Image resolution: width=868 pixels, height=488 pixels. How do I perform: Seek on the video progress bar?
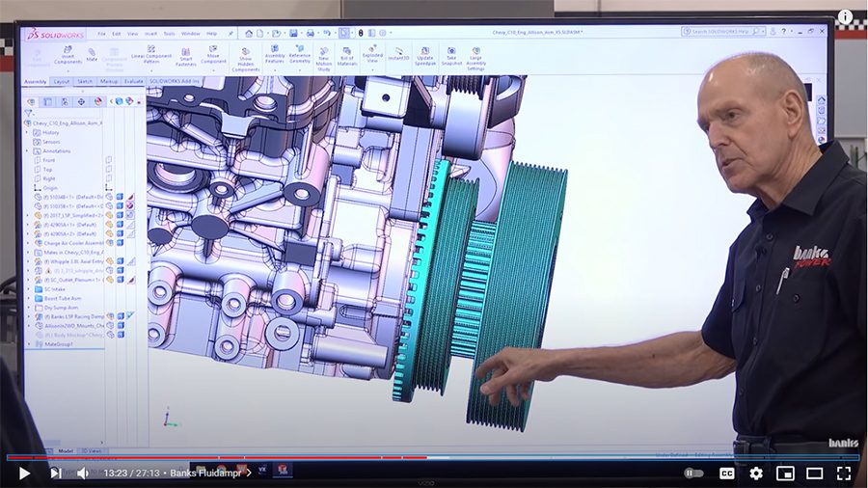click(433, 457)
